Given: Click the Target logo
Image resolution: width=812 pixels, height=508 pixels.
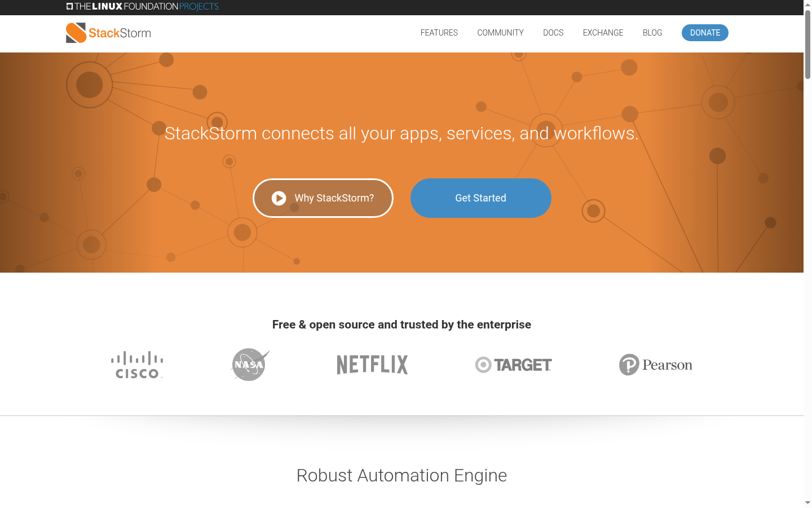Looking at the screenshot, I should pyautogui.click(x=514, y=365).
